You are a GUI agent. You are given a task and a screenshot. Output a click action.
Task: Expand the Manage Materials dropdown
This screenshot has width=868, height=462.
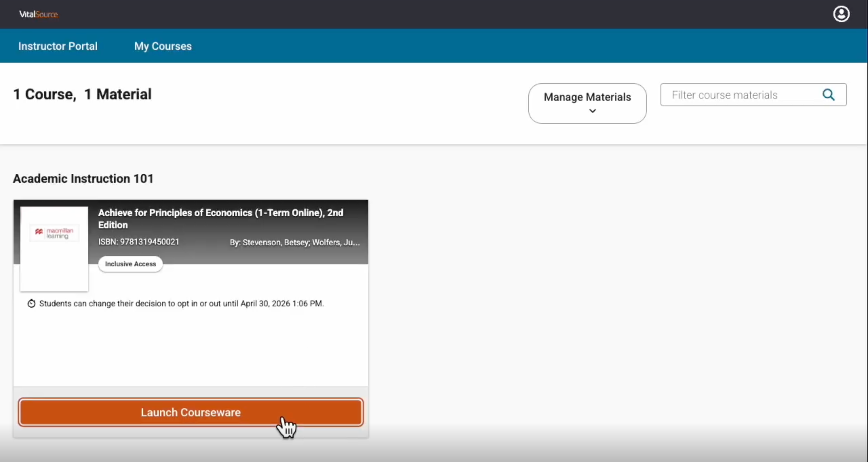[587, 103]
